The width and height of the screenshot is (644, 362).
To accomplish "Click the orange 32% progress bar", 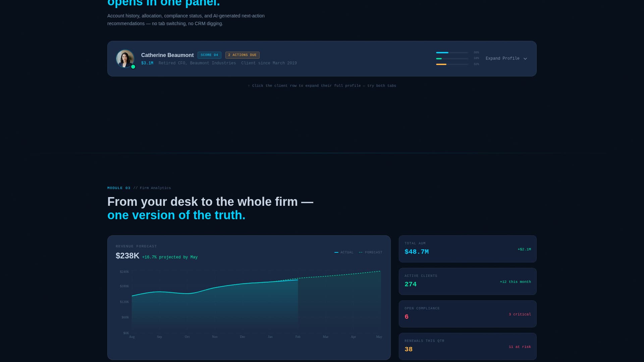I will (x=441, y=64).
